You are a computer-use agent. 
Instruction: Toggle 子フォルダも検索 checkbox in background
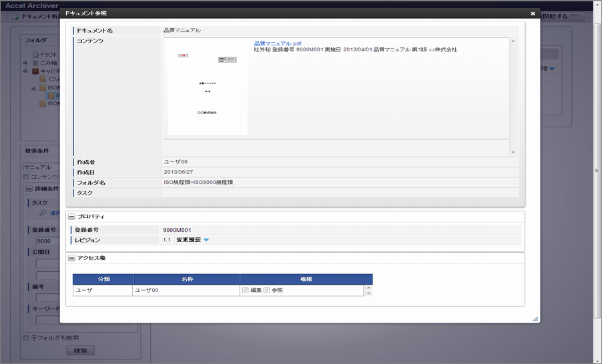[x=26, y=338]
